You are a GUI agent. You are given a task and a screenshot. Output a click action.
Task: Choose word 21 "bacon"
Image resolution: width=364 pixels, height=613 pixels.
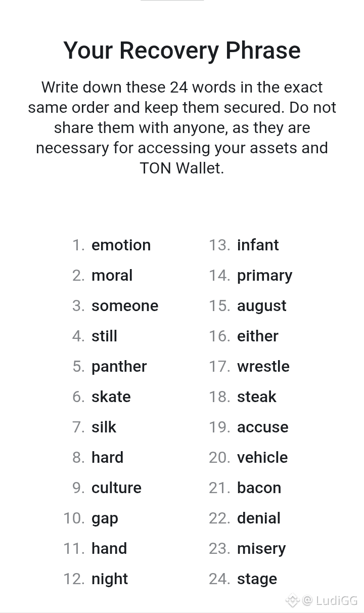tap(259, 488)
